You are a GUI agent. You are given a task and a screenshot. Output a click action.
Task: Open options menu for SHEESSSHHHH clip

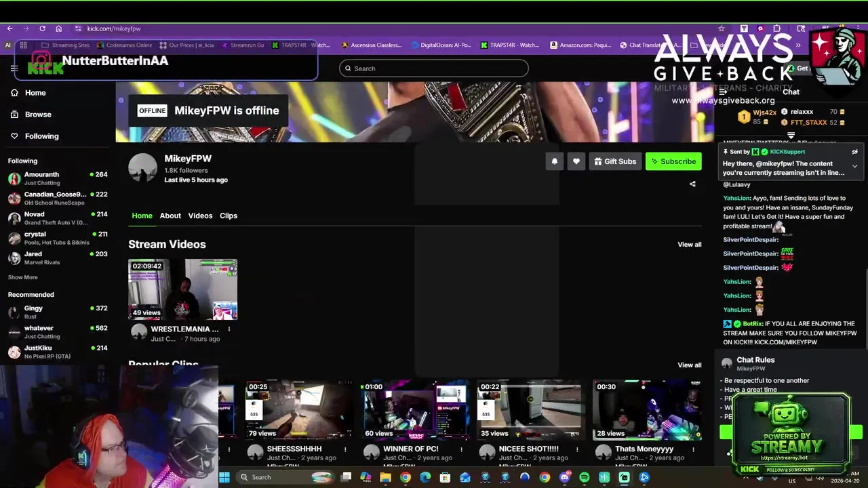pos(345,449)
